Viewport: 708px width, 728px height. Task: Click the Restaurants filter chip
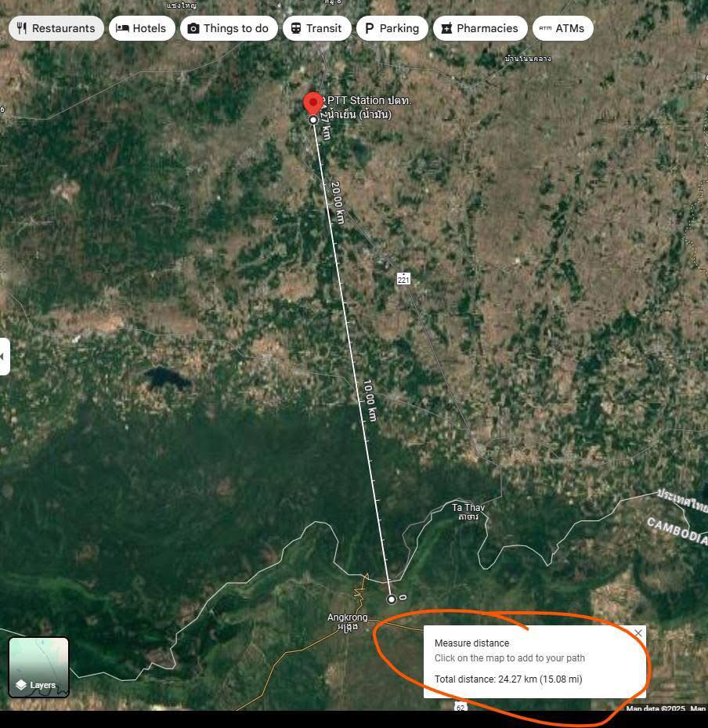click(56, 28)
